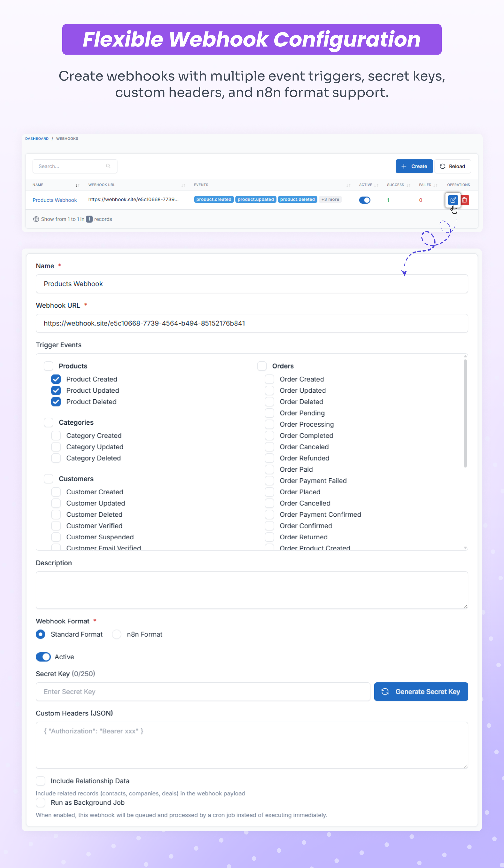Disable the Active toggle in the webhook row
The height and width of the screenshot is (868, 504).
[x=364, y=200]
